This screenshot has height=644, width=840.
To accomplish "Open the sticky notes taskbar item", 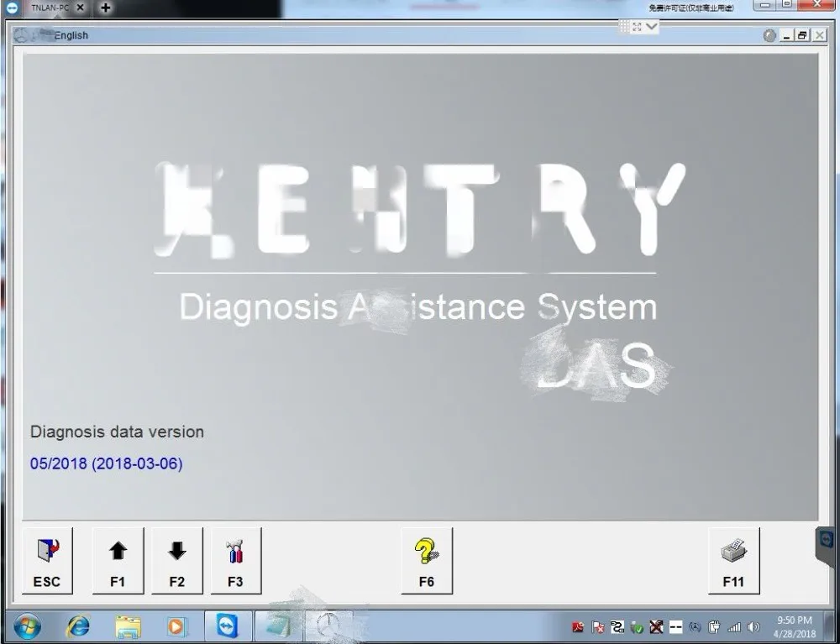I will pyautogui.click(x=279, y=626).
